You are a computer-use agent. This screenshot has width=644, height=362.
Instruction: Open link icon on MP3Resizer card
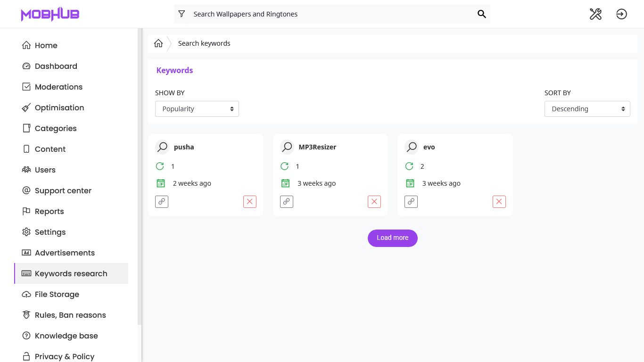[x=287, y=202]
